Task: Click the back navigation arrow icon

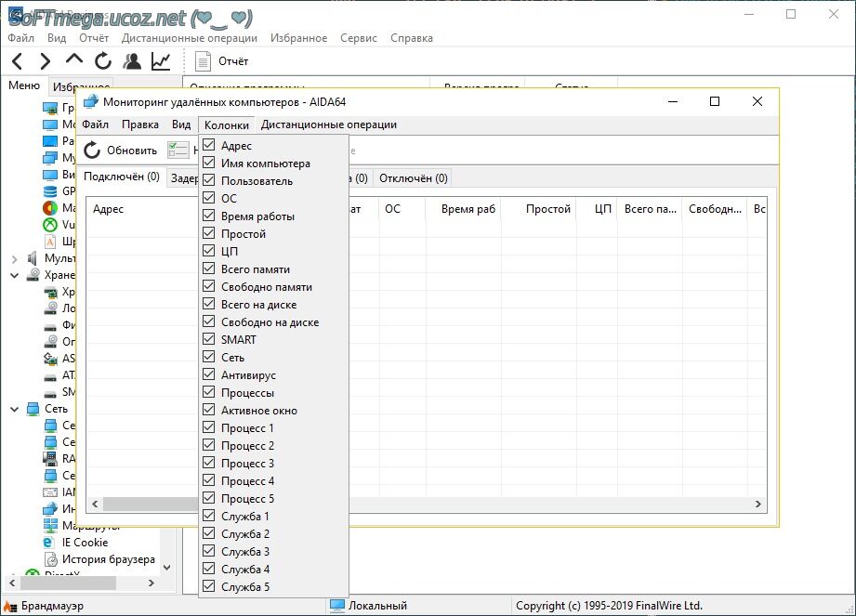Action: click(17, 61)
